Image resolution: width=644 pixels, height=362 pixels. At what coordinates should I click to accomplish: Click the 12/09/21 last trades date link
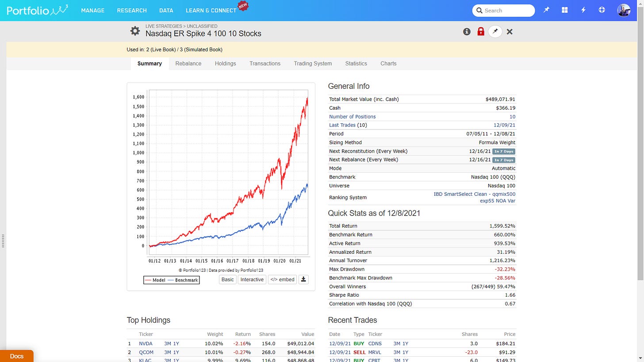pyautogui.click(x=504, y=125)
